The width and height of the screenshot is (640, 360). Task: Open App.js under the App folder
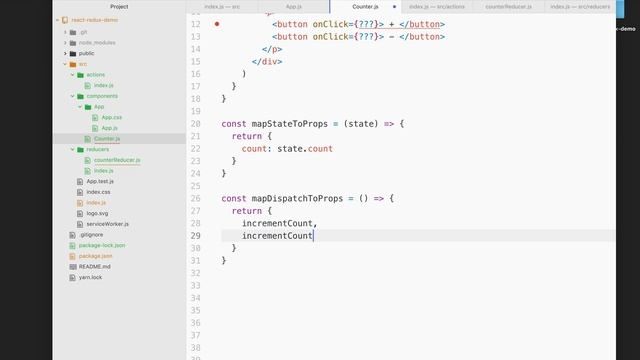(x=109, y=128)
